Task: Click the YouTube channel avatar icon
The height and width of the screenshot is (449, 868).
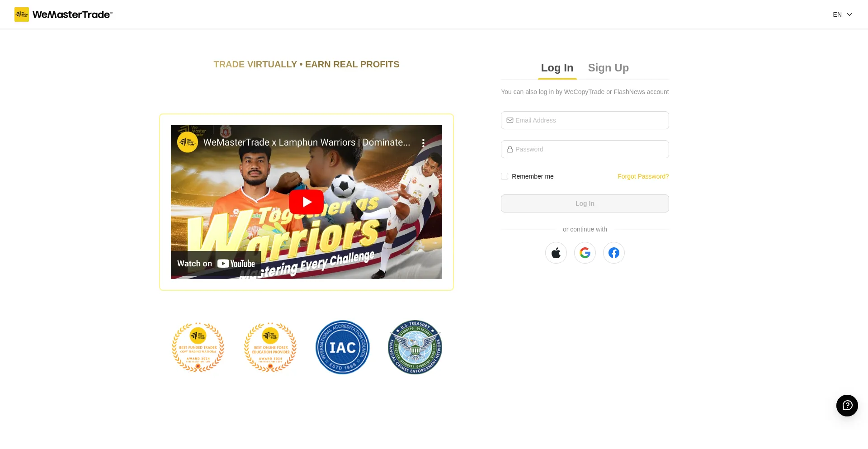Action: (188, 142)
